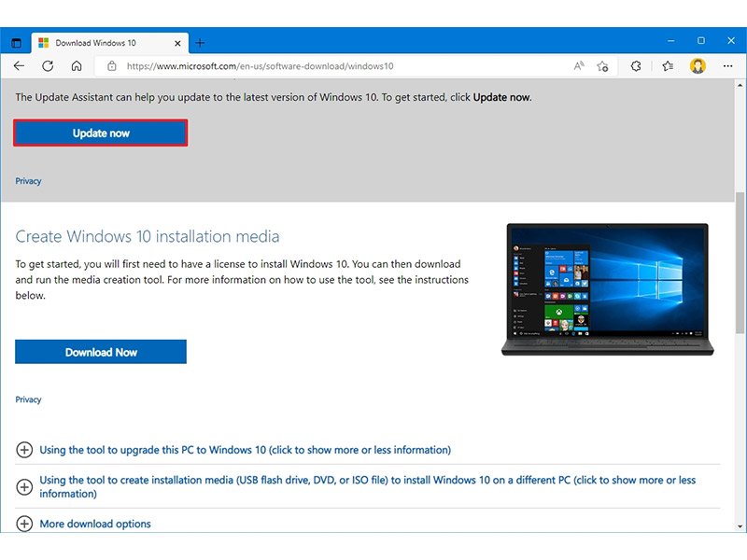
Task: Expand 'Using the tool to upgrade this PC'
Action: tap(245, 450)
